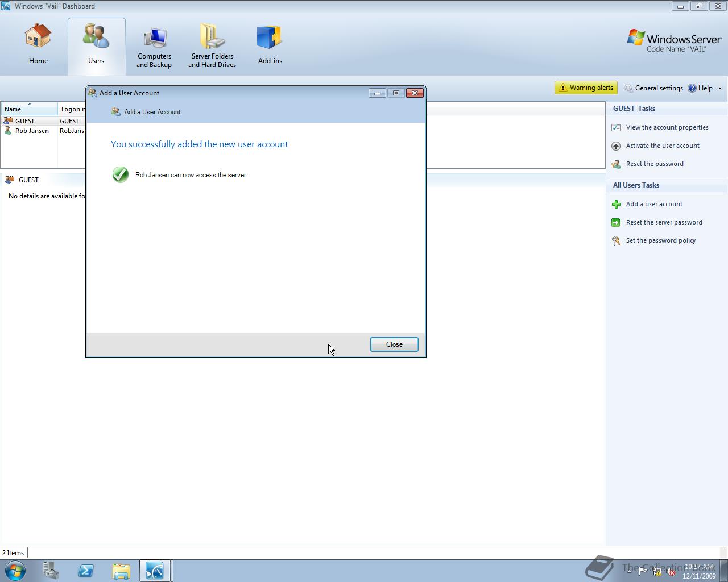Click the muted volume tray icon

(670, 571)
